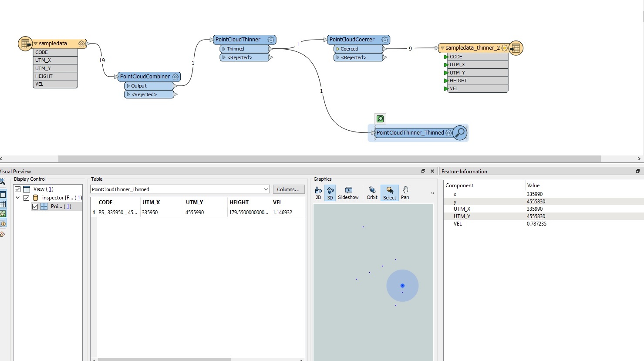This screenshot has height=361, width=644.
Task: Switch graphics view to 3D
Action: (330, 193)
